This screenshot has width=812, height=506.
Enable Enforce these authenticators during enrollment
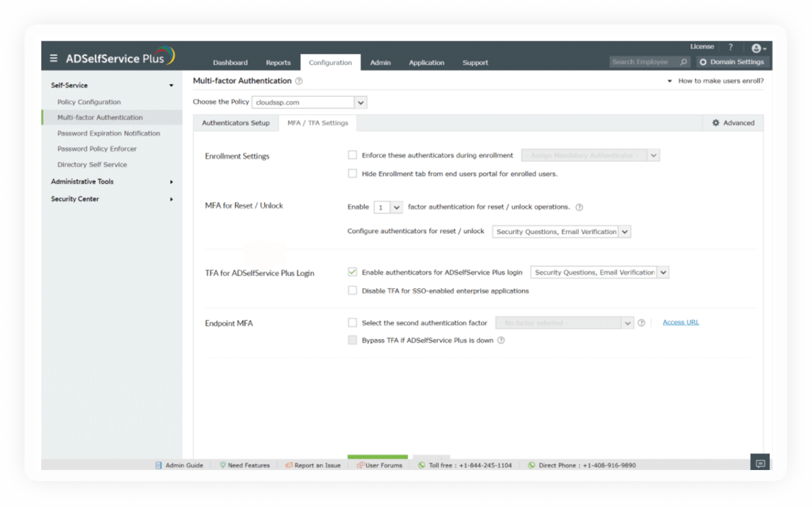[352, 155]
